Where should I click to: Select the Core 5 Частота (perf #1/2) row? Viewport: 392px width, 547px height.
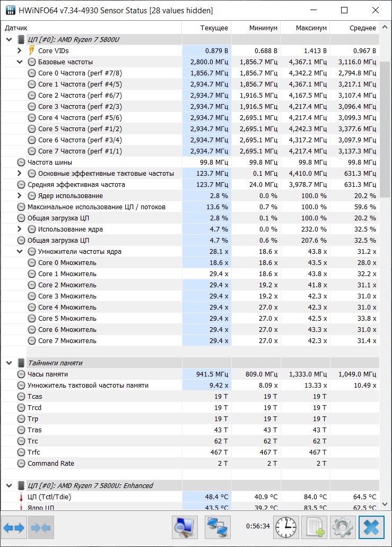click(190, 129)
